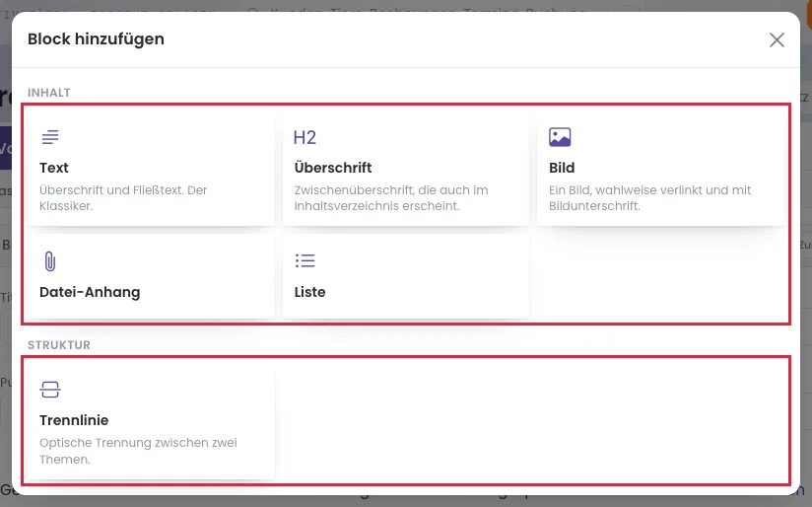Click the paragraph lines icon on Text card
The image size is (812, 507).
(50, 137)
